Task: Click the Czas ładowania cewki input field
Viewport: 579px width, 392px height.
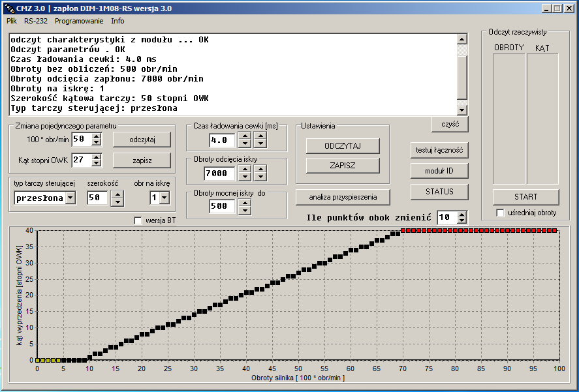Action: pyautogui.click(x=222, y=140)
